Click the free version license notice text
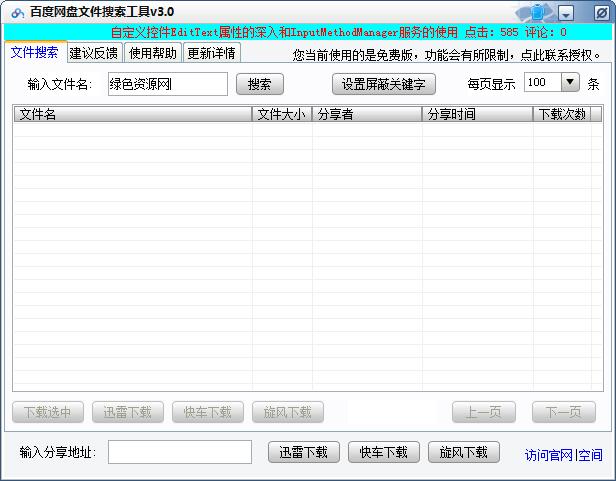 (x=446, y=55)
